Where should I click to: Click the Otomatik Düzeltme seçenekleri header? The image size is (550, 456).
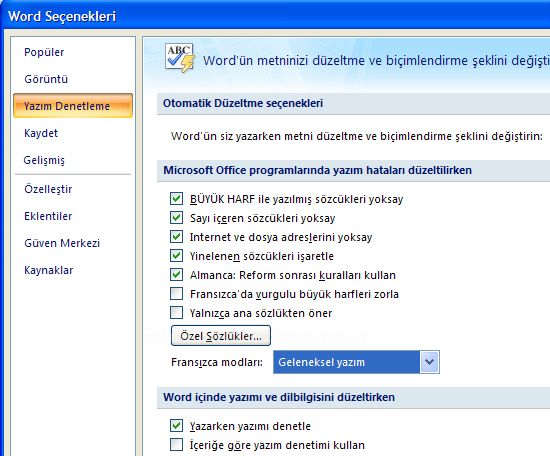click(243, 103)
